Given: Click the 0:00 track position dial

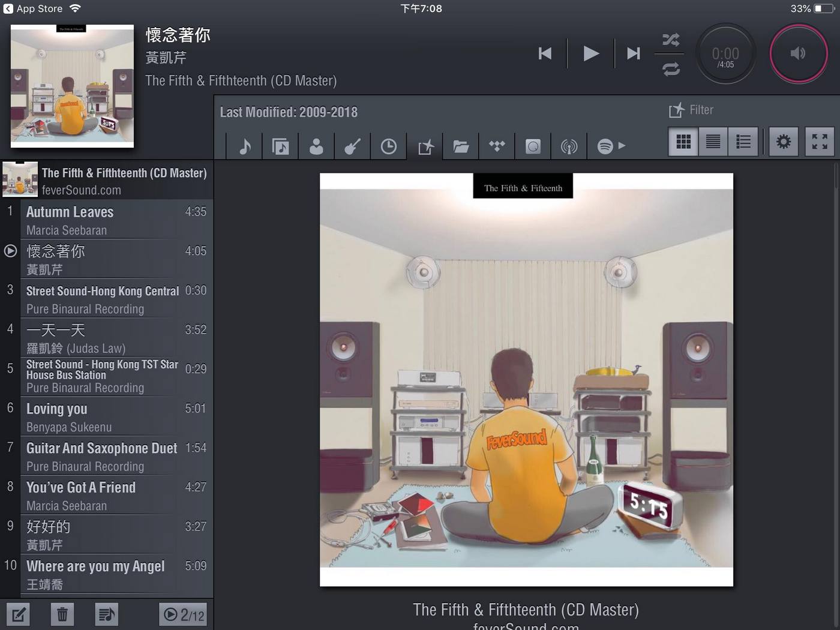Looking at the screenshot, I should click(x=725, y=54).
